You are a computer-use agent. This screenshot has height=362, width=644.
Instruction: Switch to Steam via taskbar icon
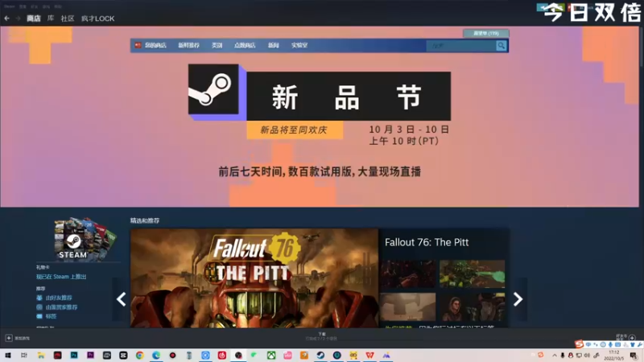[x=320, y=355]
